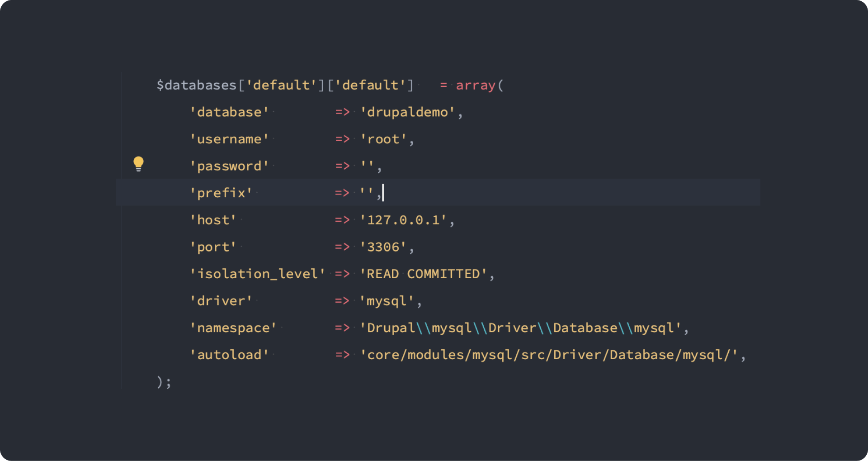Click the 'root' value string
The height and width of the screenshot is (461, 868).
(x=383, y=139)
